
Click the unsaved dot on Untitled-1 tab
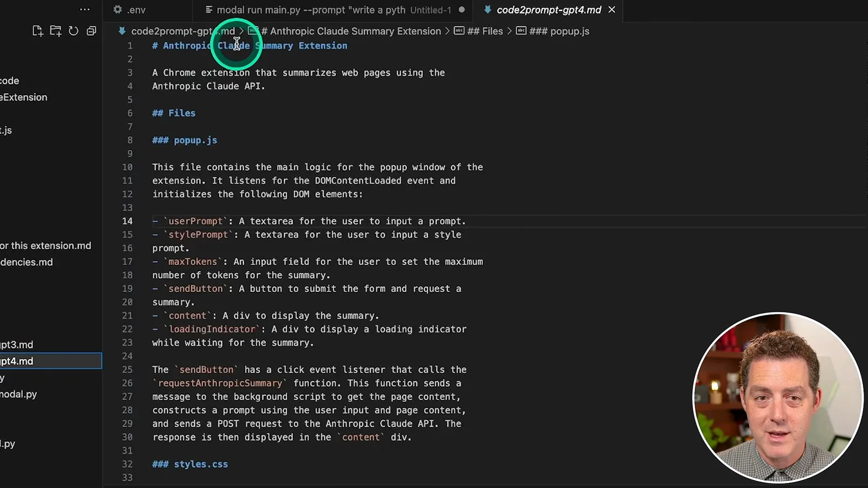coord(462,9)
